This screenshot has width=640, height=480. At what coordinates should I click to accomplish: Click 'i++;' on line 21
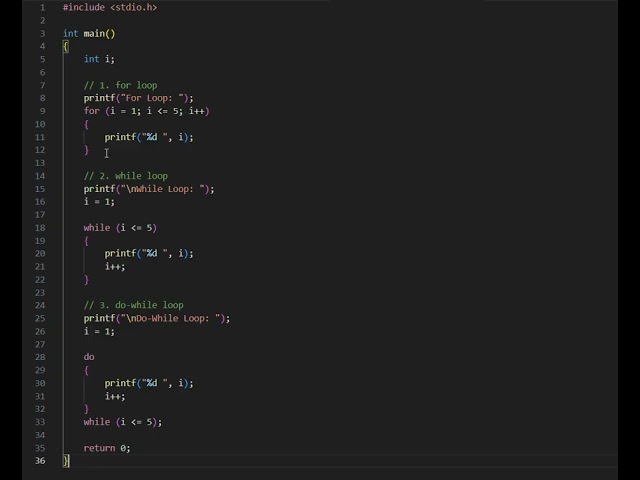click(x=115, y=267)
